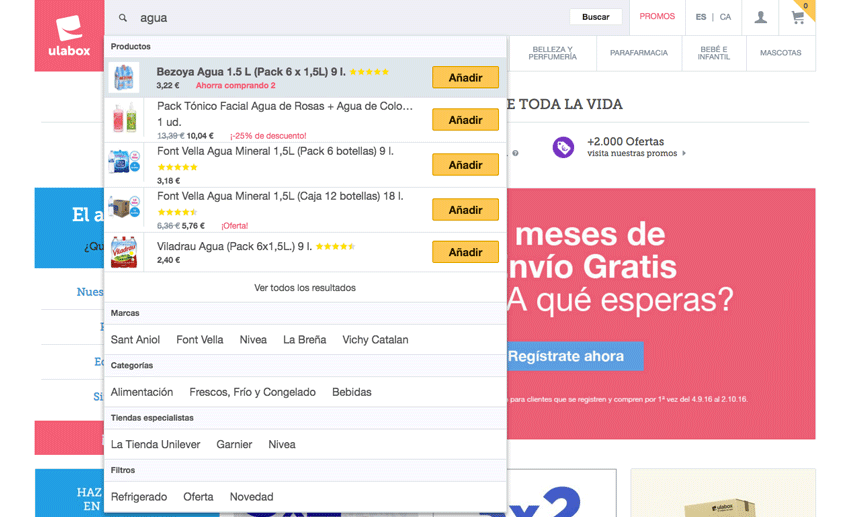Image resolution: width=850 pixels, height=517 pixels.
Task: Click Ver todos los resultados
Action: [305, 288]
